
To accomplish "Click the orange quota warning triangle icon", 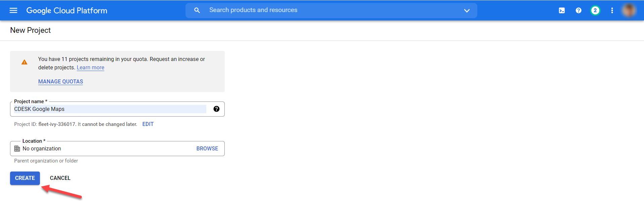I will point(24,62).
